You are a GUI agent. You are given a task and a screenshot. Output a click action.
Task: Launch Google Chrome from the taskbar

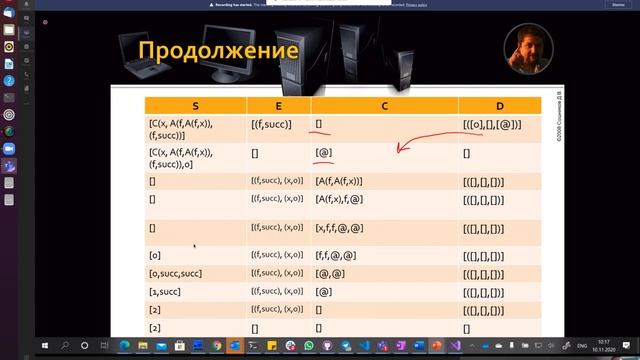[x=217, y=346]
